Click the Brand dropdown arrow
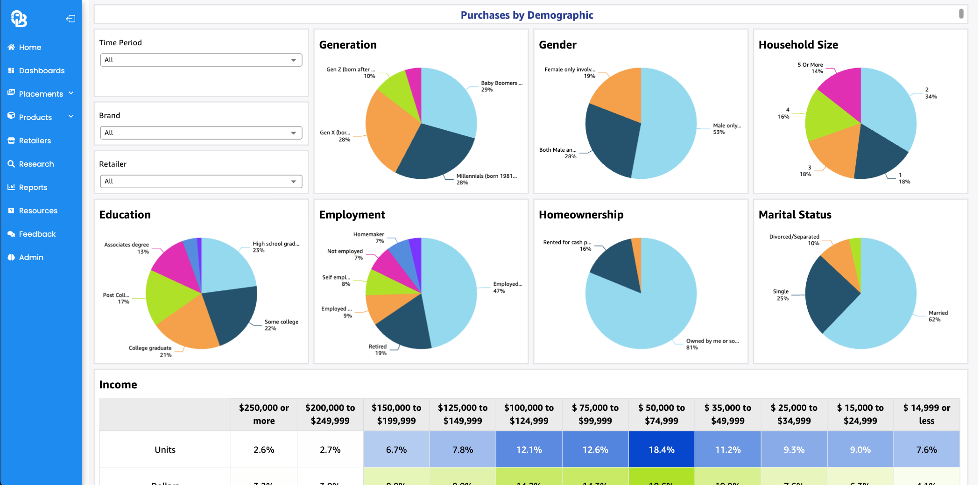980x485 pixels. click(x=294, y=133)
